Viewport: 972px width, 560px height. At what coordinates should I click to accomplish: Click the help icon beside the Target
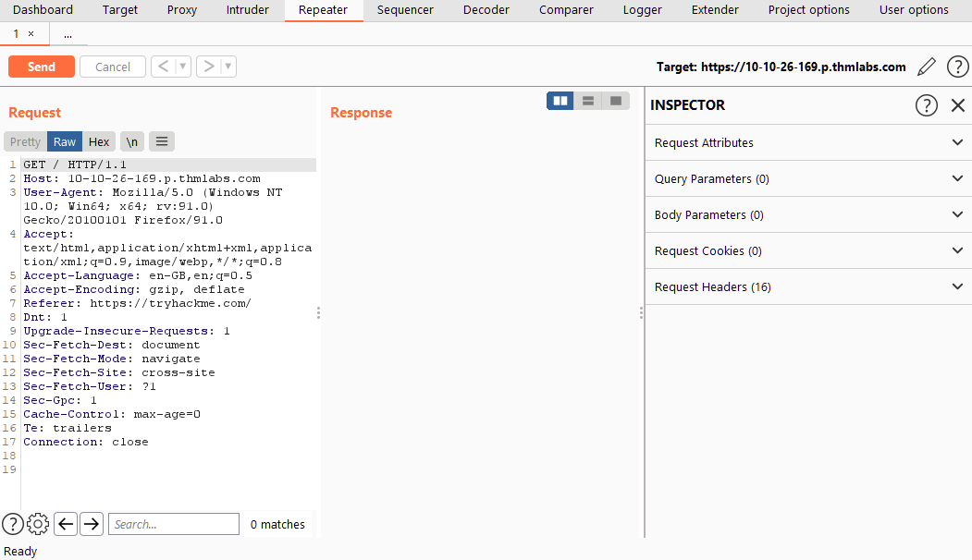click(957, 66)
